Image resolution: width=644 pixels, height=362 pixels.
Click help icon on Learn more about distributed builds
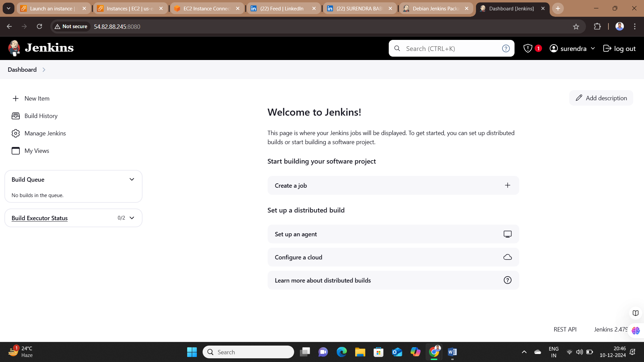pos(507,280)
